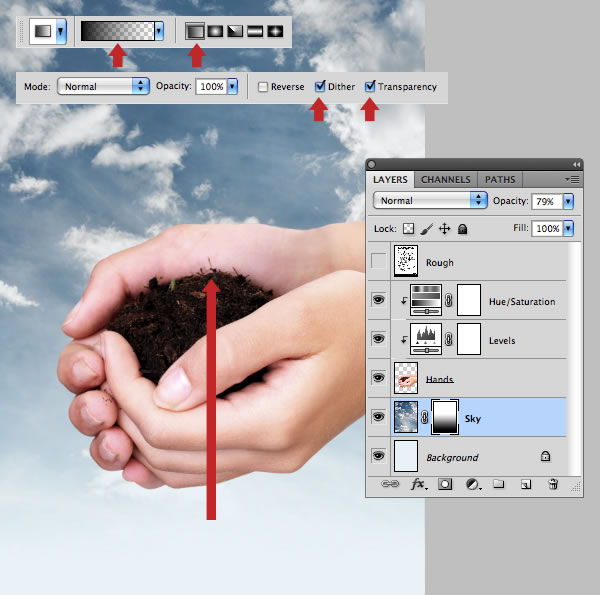
Task: Click the Sky layer mask link icon
Action: (424, 417)
